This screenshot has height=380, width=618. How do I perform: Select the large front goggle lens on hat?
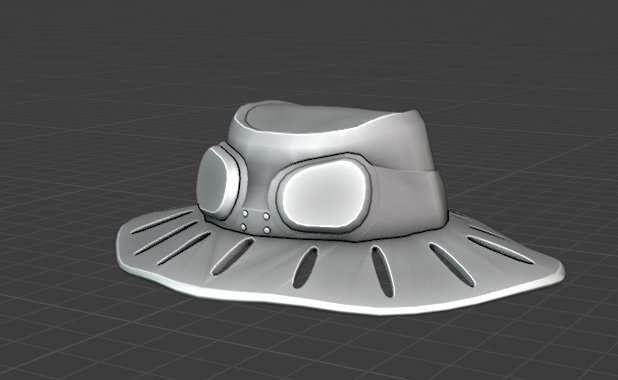(x=326, y=194)
